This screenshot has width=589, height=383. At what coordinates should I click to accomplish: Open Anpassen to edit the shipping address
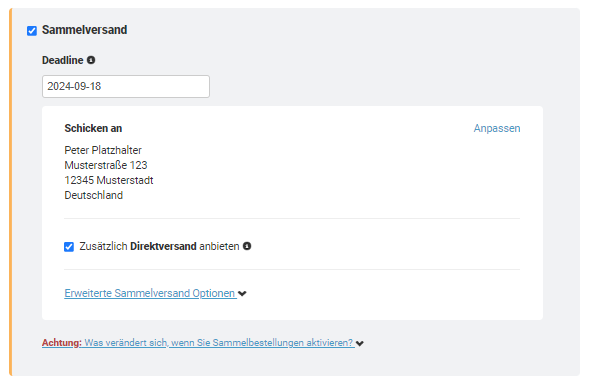point(497,128)
